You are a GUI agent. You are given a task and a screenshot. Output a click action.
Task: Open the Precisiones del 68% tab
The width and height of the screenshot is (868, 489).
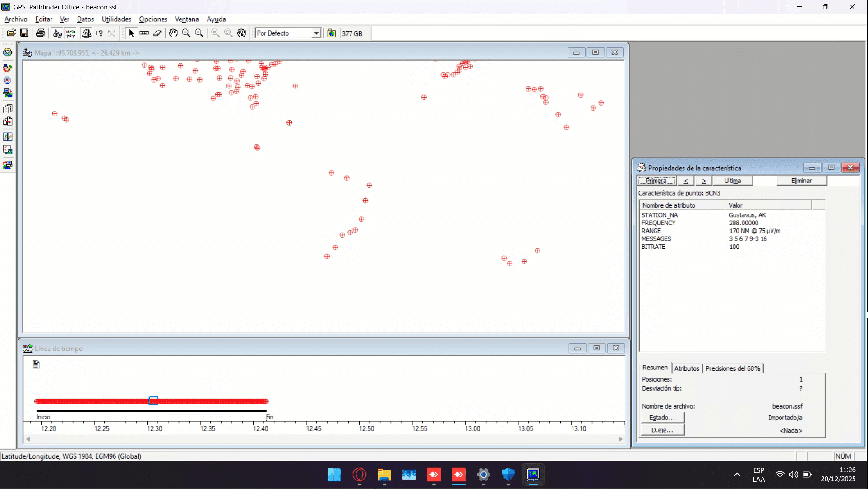point(732,368)
